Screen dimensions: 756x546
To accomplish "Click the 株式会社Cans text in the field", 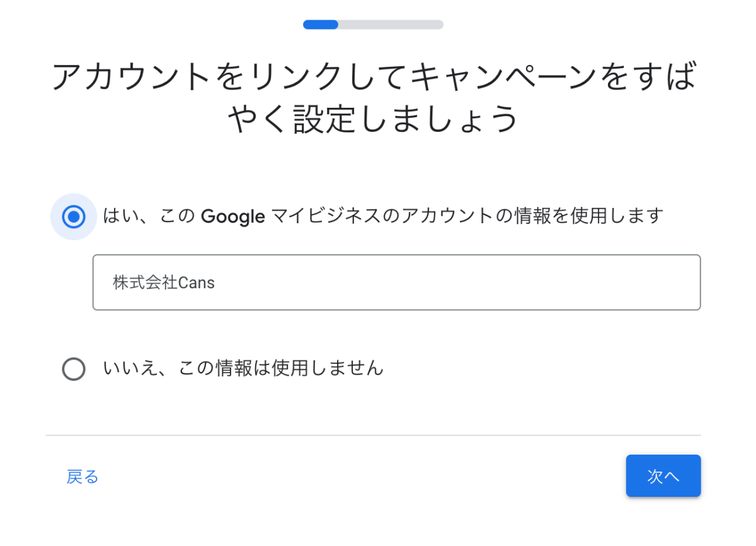I will 164,283.
